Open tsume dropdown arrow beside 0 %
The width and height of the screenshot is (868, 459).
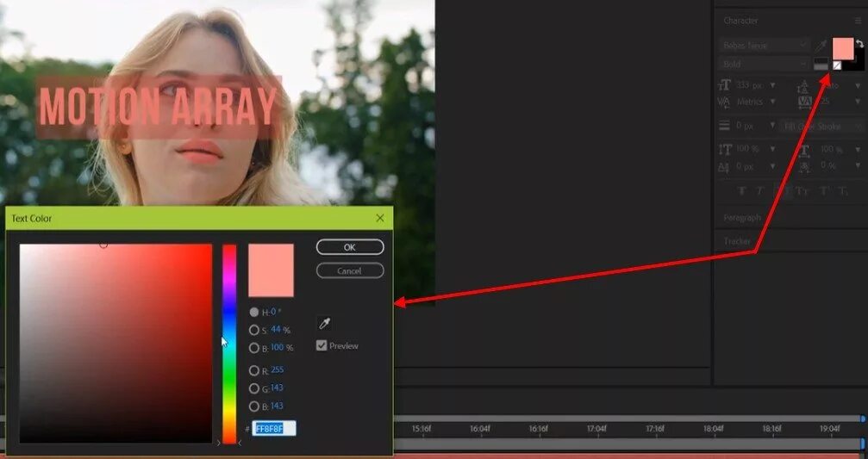coord(858,165)
